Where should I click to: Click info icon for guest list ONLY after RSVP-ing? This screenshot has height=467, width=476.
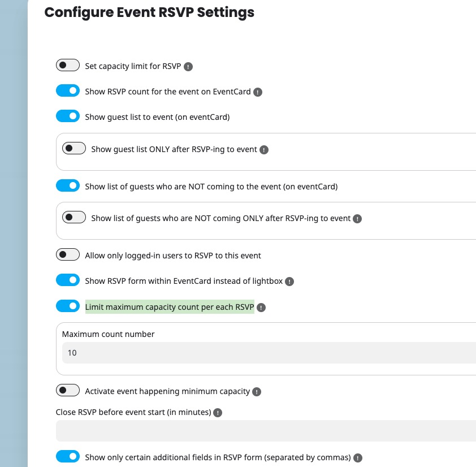click(264, 150)
